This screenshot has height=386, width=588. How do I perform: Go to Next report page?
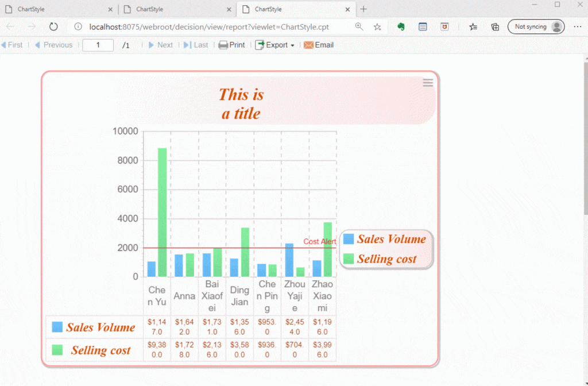(x=161, y=45)
